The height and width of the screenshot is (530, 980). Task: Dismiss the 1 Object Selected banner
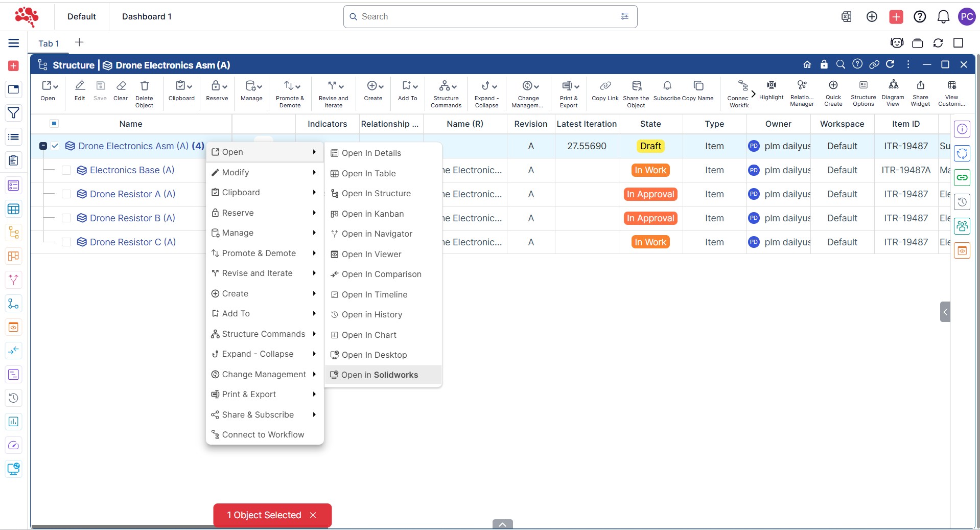coord(313,515)
